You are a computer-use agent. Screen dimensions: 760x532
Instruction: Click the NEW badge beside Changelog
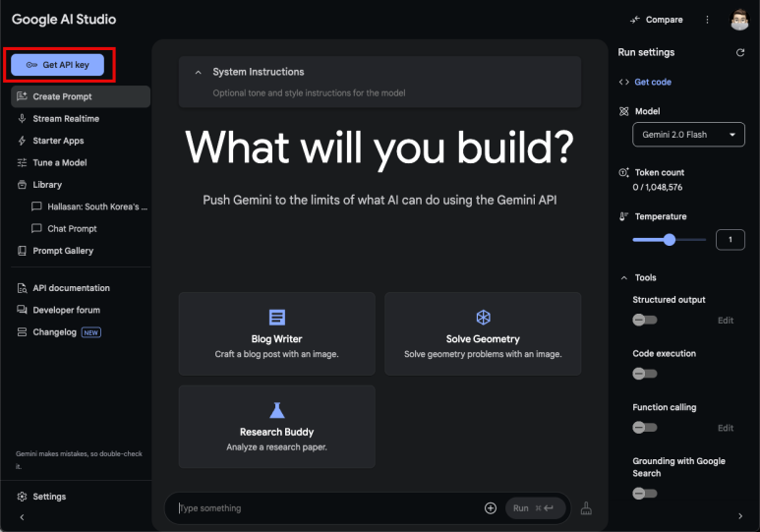click(x=91, y=332)
